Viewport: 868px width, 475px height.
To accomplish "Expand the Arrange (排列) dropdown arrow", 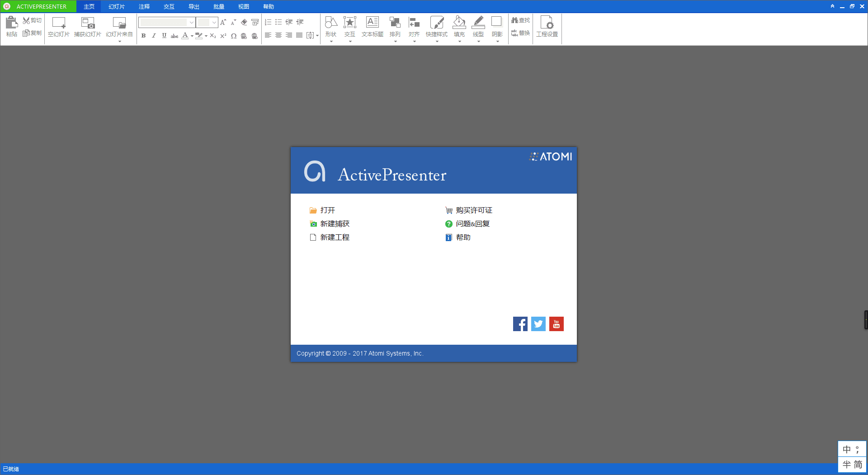I will (x=395, y=41).
